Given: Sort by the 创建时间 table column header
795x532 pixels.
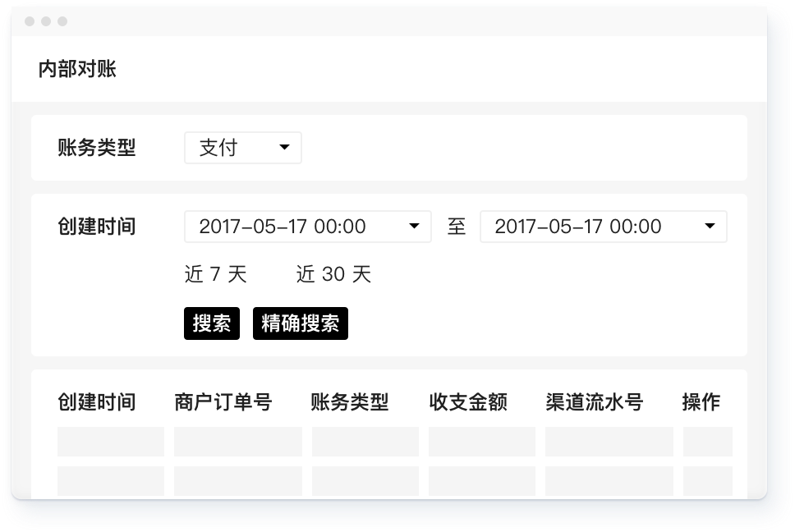Looking at the screenshot, I should pos(96,402).
